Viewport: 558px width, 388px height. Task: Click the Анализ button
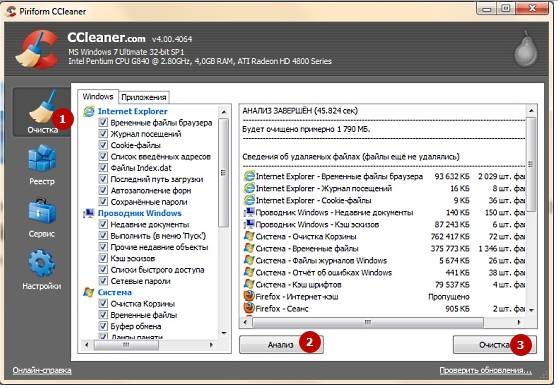(x=281, y=344)
